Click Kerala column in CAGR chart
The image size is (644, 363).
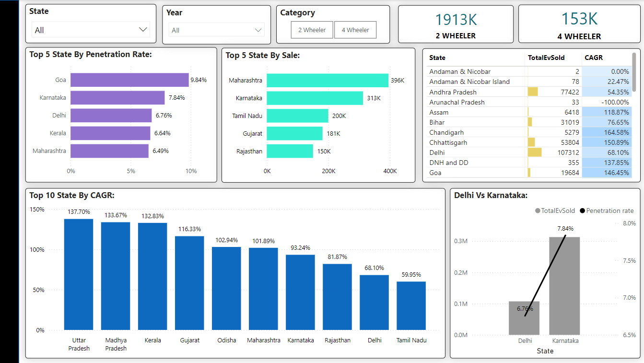tap(152, 276)
